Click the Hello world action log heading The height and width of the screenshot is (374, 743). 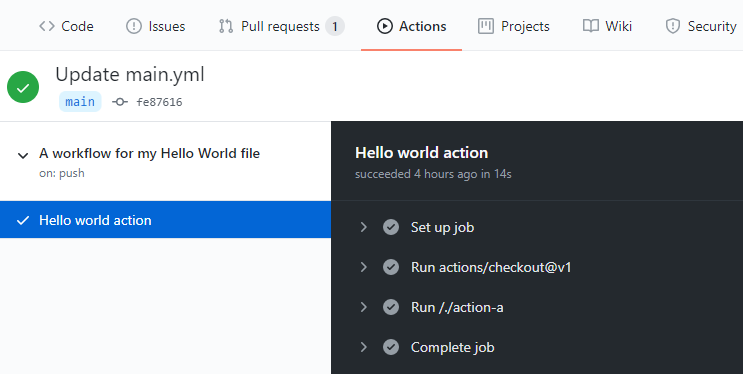click(421, 153)
